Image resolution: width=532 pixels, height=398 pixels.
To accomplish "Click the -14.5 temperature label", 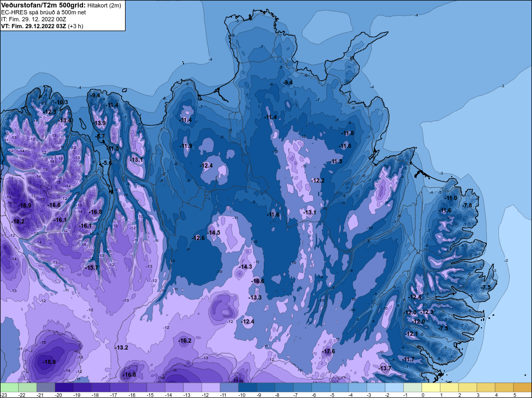I will [x=214, y=233].
